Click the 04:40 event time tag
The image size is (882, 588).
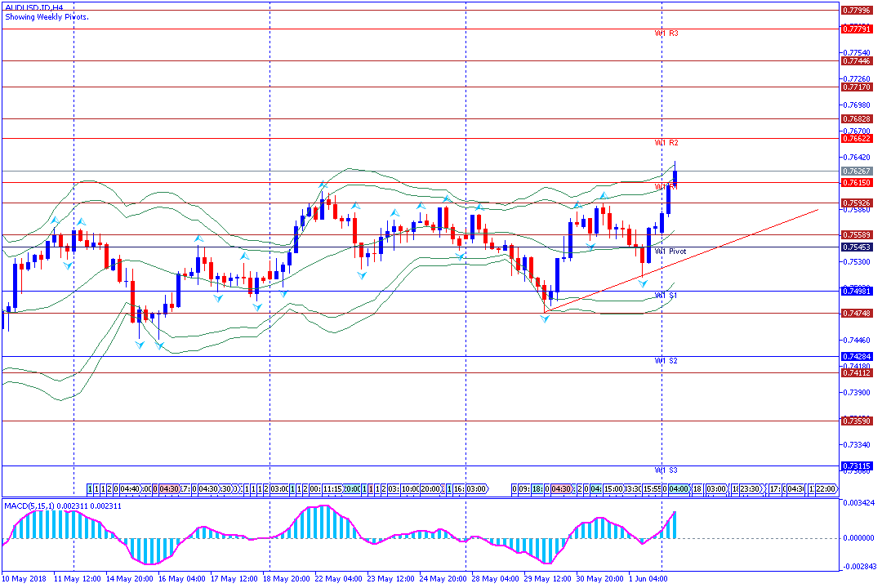[x=130, y=489]
